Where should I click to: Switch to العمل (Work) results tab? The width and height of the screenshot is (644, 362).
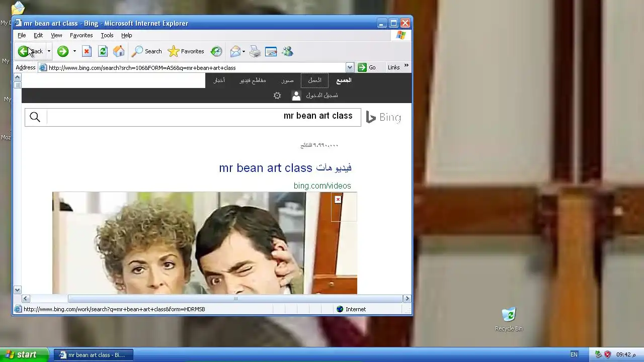(x=314, y=80)
